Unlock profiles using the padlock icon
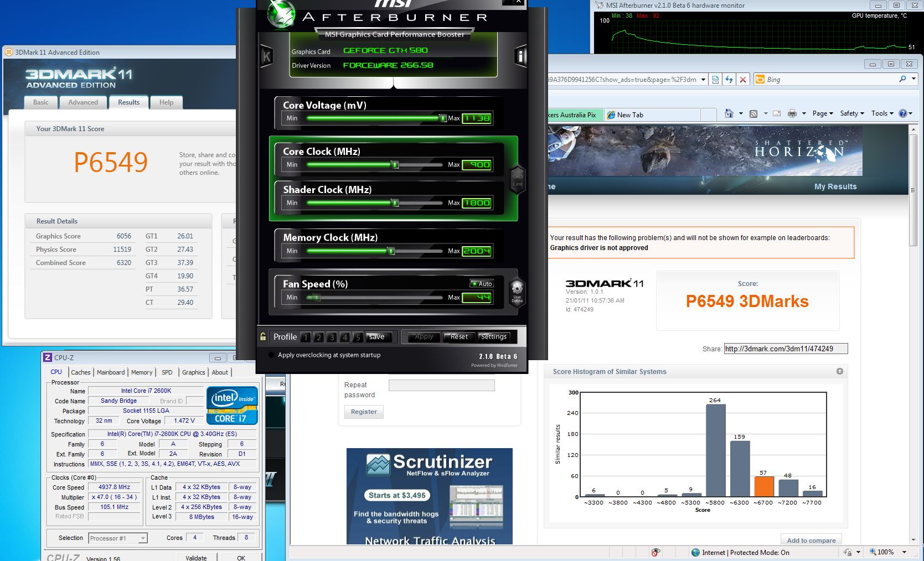 pos(263,336)
